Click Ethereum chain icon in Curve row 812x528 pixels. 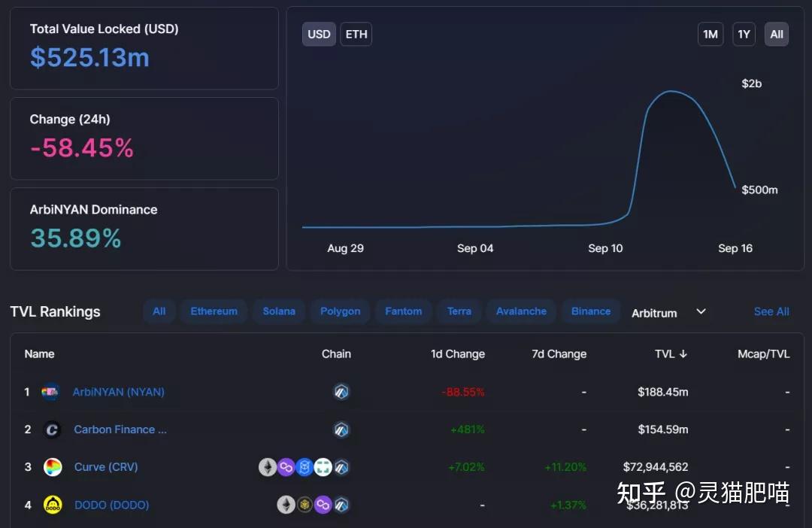[x=267, y=467]
